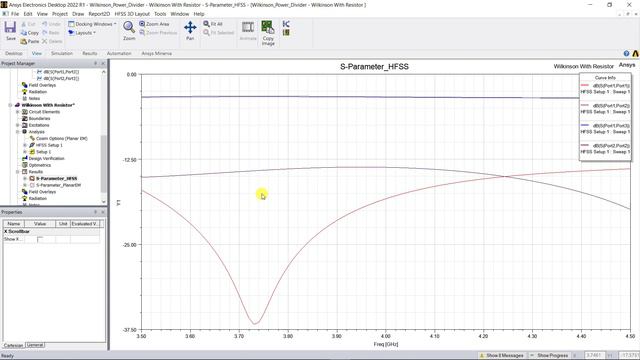Collapse the Analysis node
640x360 pixels.
[18, 132]
